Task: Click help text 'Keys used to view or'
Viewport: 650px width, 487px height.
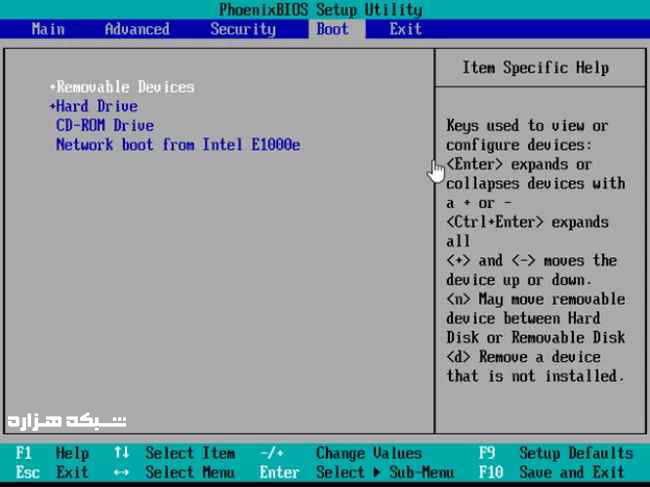Action: click(x=527, y=126)
